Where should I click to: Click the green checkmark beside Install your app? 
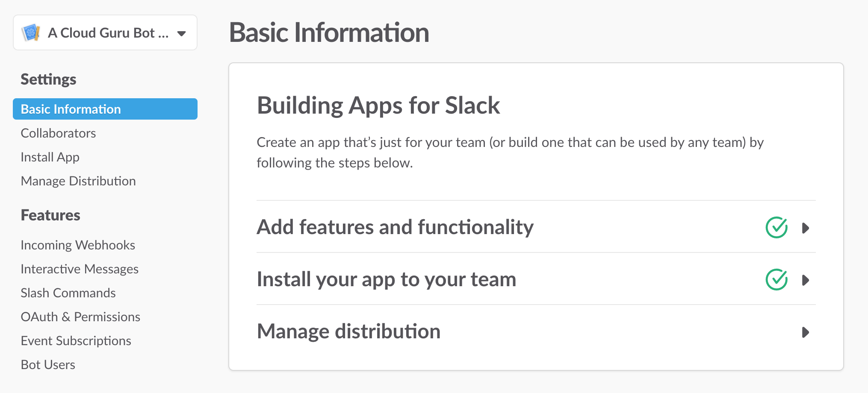776,279
